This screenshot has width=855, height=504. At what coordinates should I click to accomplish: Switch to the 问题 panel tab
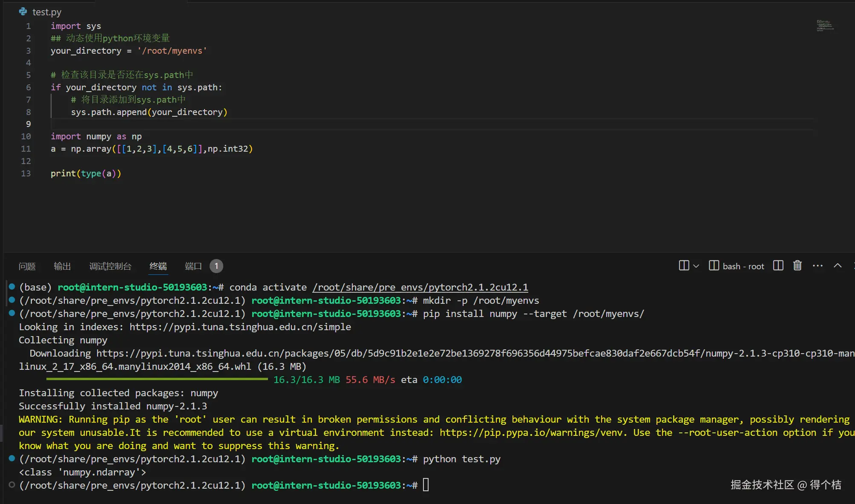point(27,266)
